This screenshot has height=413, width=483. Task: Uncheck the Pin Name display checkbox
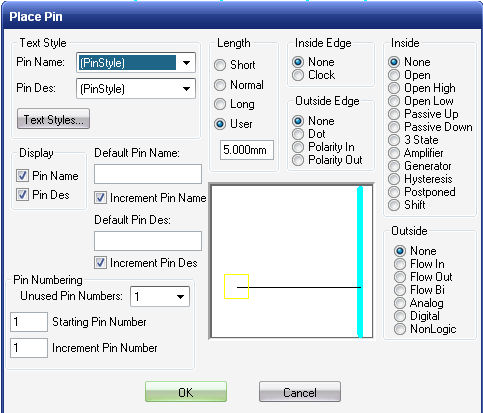[22, 175]
